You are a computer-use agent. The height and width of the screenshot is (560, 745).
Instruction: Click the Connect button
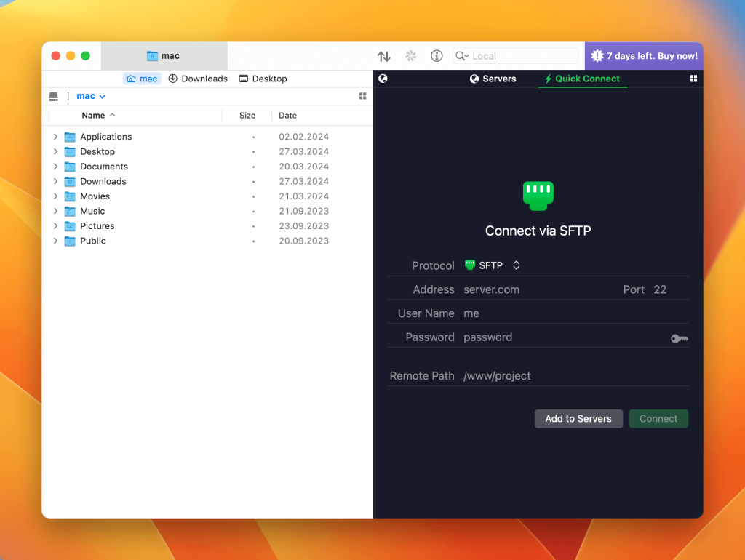[x=658, y=419]
